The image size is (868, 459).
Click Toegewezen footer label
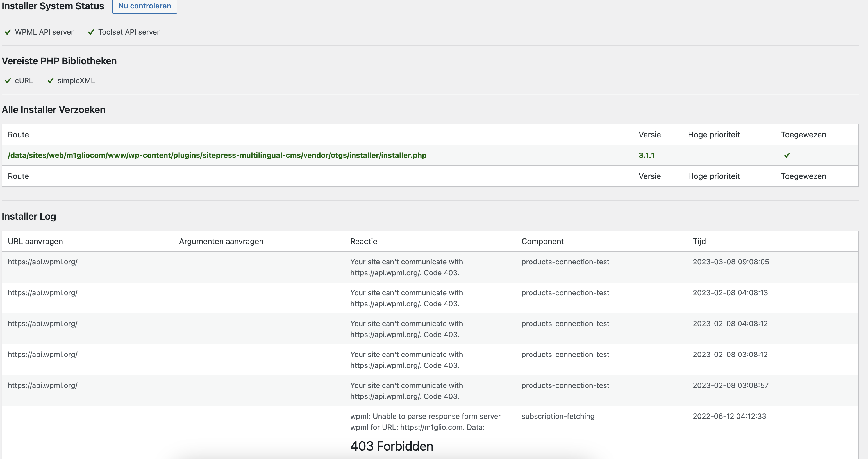tap(803, 176)
